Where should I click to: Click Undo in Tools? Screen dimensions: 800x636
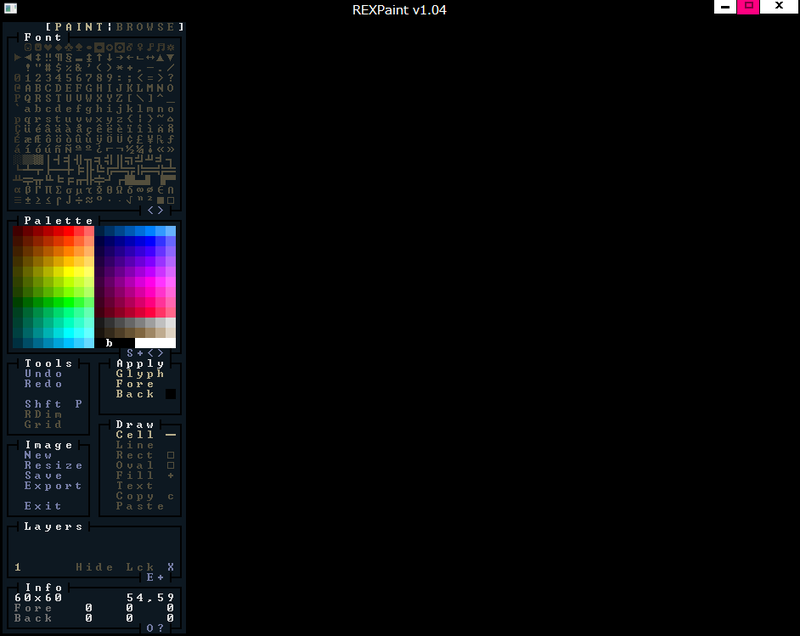click(x=43, y=374)
